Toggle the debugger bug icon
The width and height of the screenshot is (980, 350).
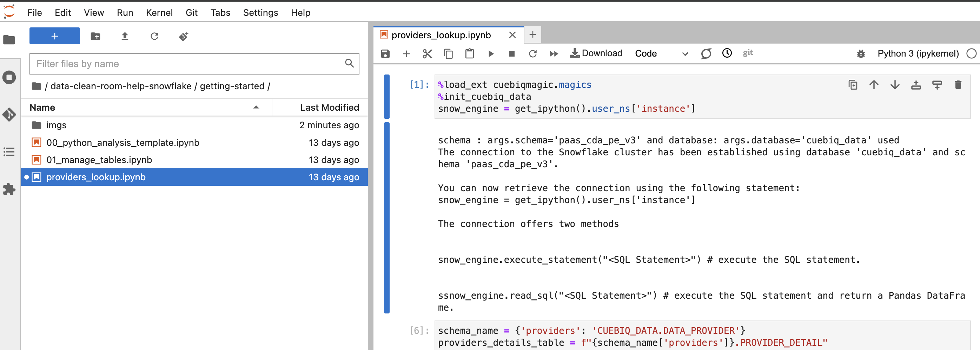[861, 54]
